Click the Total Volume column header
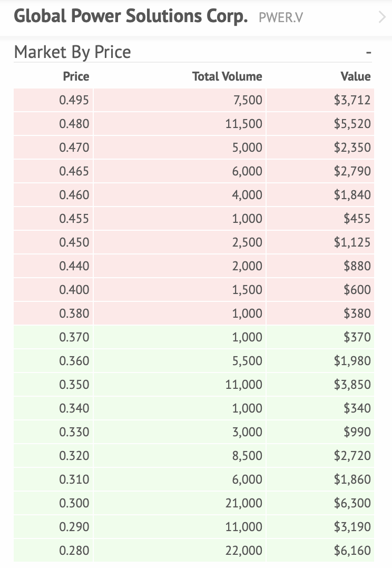 pos(227,76)
